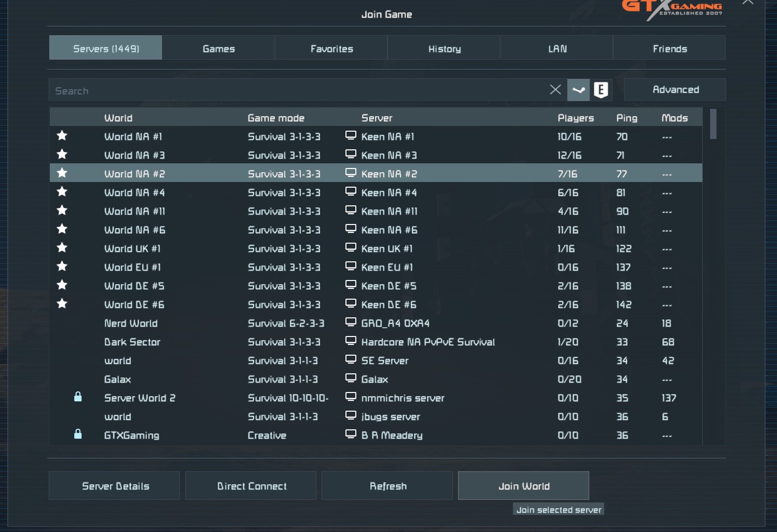Click into the Search input field
Screen dimensions: 777x532
(296, 90)
